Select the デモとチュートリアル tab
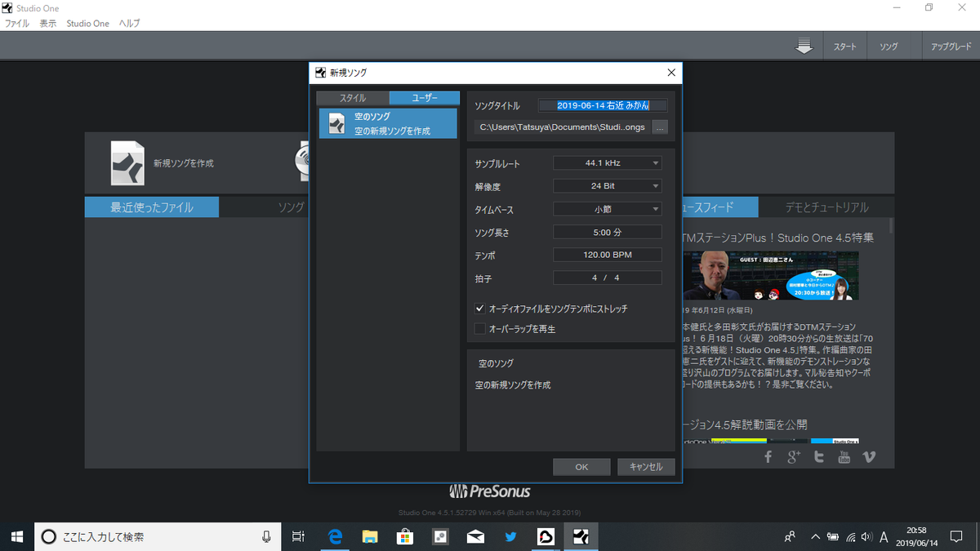The height and width of the screenshot is (551, 980). [826, 207]
